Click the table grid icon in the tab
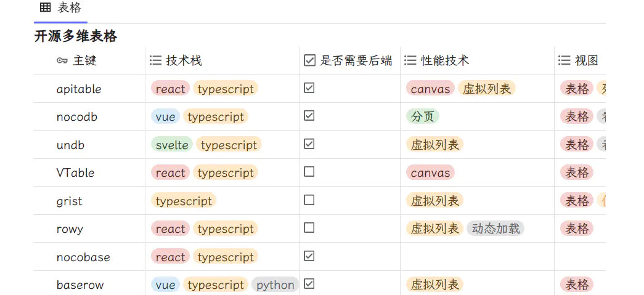 [x=45, y=8]
